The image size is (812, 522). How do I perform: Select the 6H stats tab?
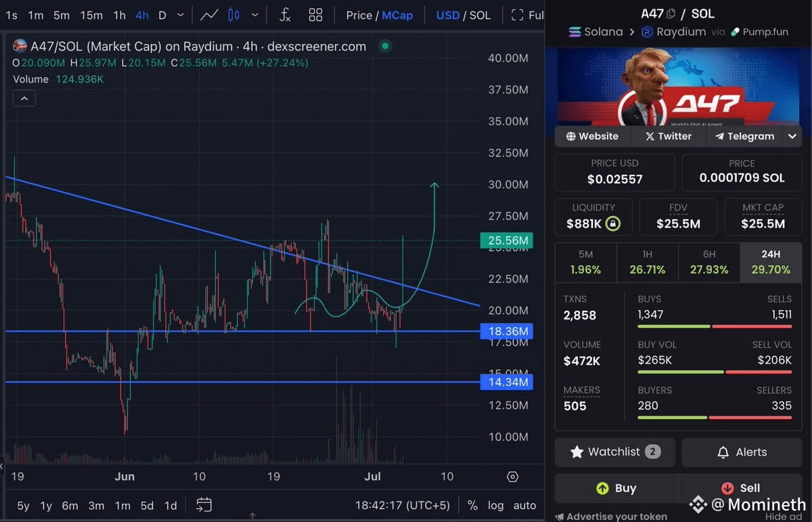(709, 263)
